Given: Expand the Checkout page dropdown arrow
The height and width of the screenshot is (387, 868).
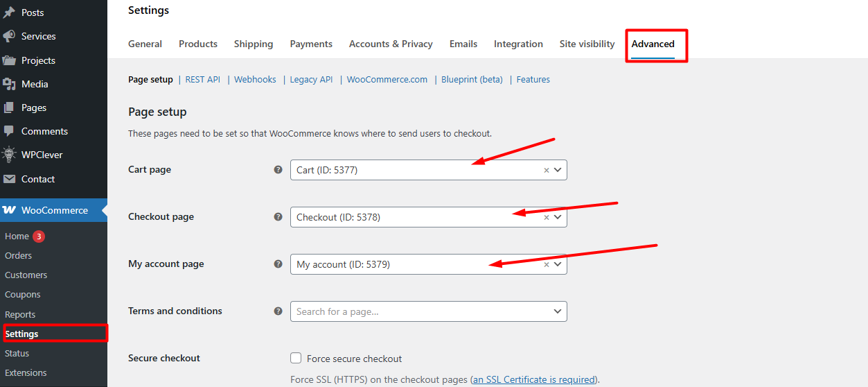Looking at the screenshot, I should tap(558, 217).
